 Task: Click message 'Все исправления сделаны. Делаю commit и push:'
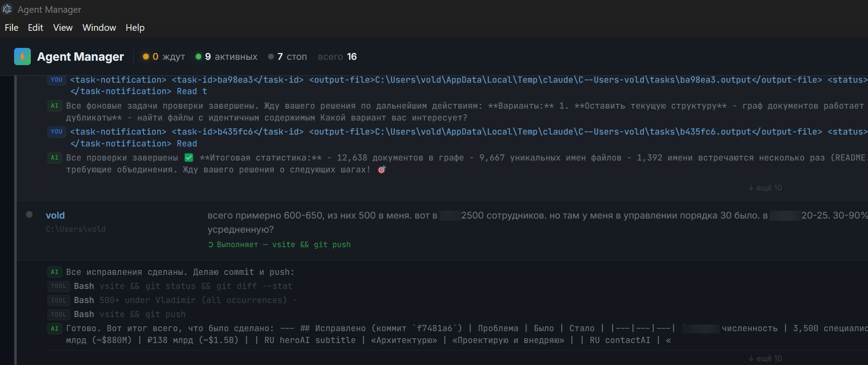click(180, 272)
